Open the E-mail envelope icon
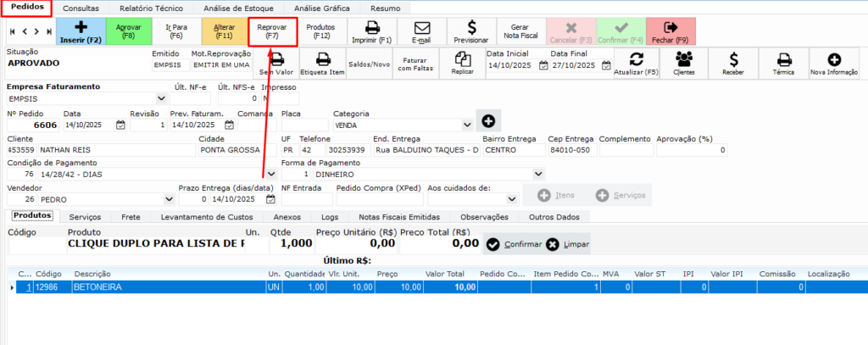Image resolution: width=868 pixels, height=345 pixels. 420,26
